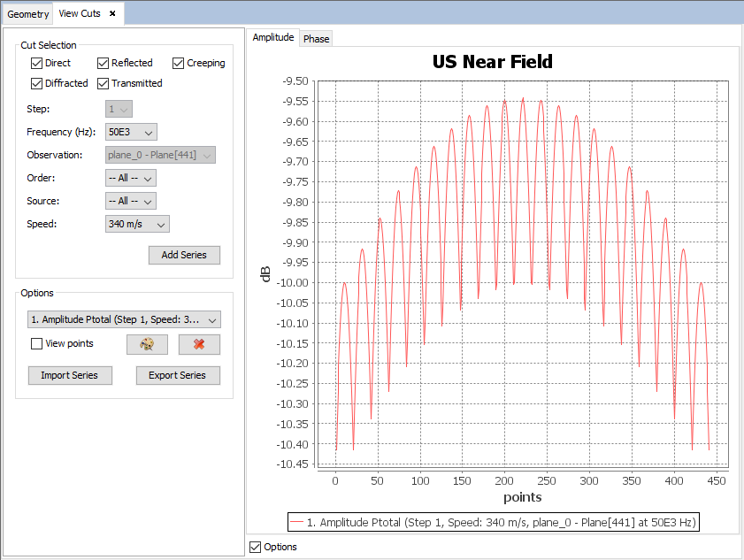Close the View Cuts tab

(112, 13)
